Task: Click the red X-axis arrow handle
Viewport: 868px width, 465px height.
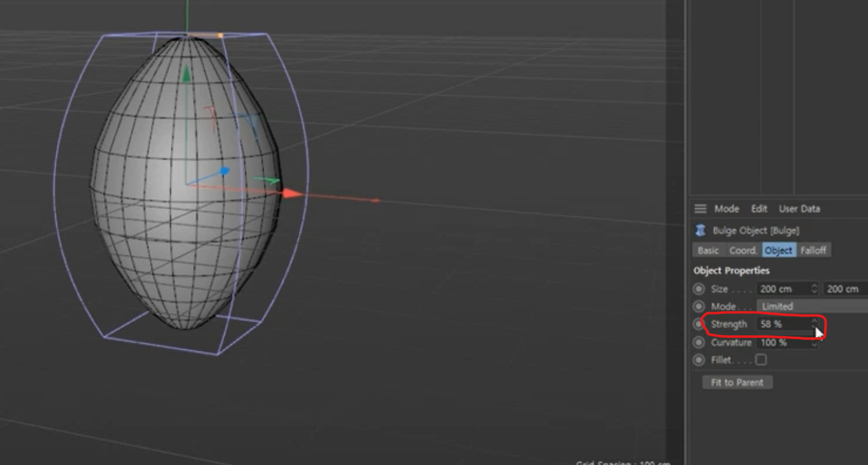Action: [292, 194]
